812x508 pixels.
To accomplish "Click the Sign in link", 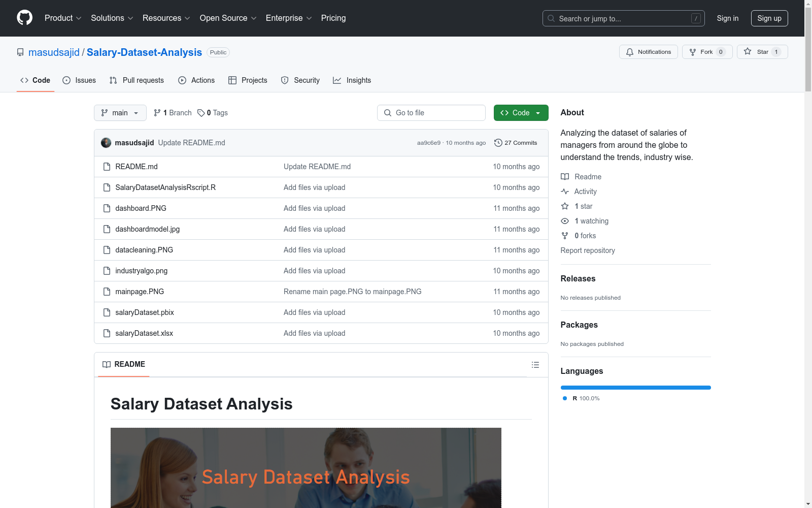I will point(727,18).
